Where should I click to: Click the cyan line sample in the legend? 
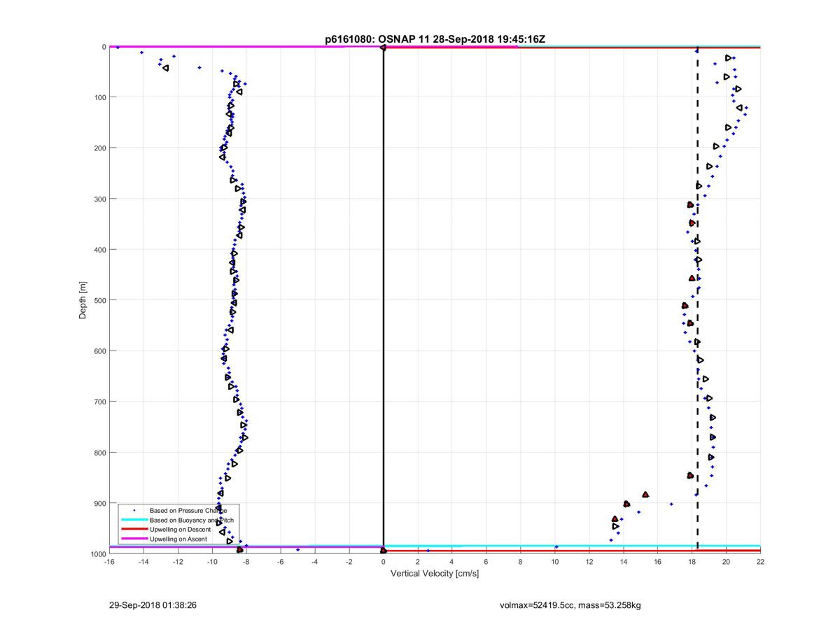point(133,521)
